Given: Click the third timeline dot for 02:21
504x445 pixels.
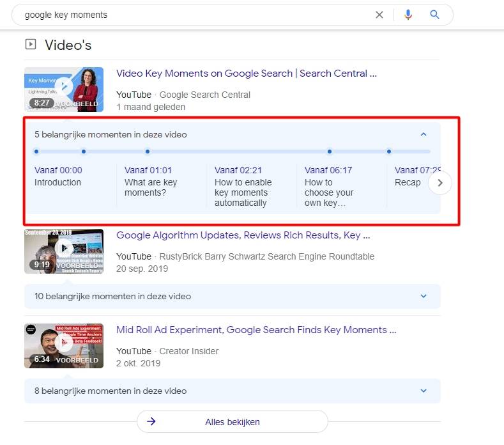Looking at the screenshot, I should [x=148, y=152].
